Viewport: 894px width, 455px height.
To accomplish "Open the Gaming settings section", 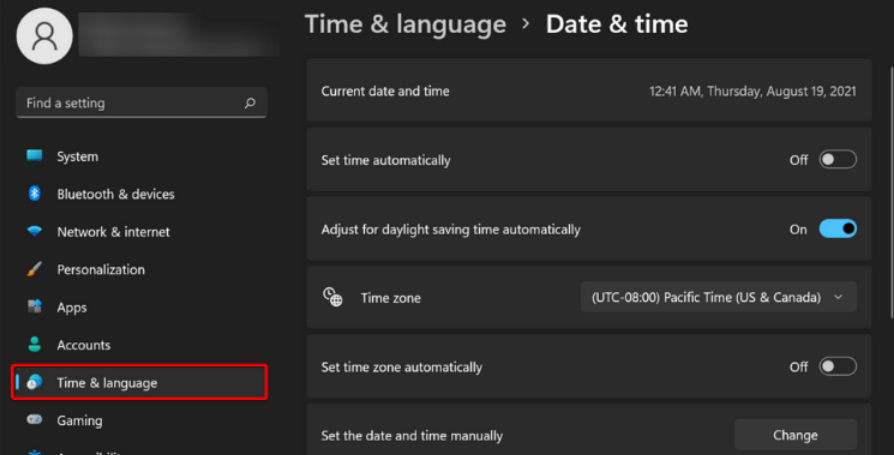I will [80, 421].
